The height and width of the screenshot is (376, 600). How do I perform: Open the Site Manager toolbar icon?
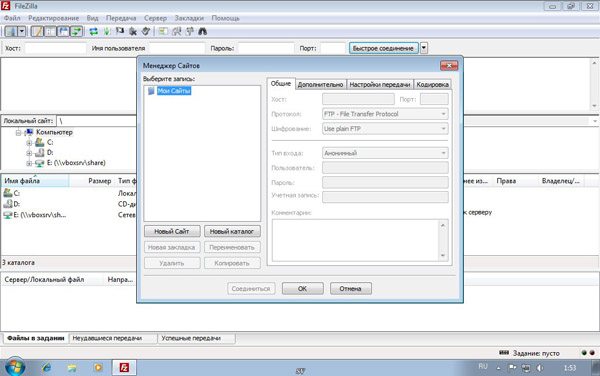(11, 31)
